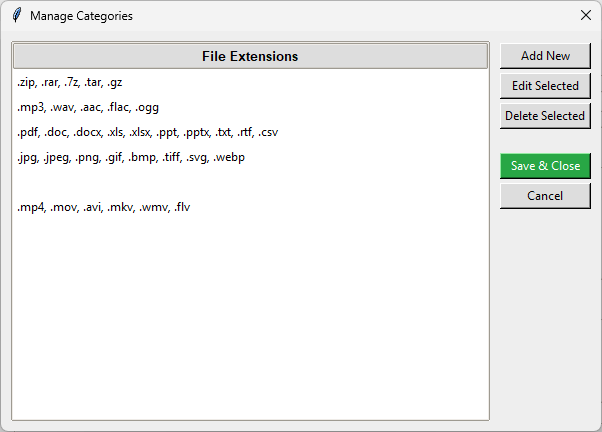
Task: Click the Manage Categories title text
Action: pyautogui.click(x=81, y=16)
